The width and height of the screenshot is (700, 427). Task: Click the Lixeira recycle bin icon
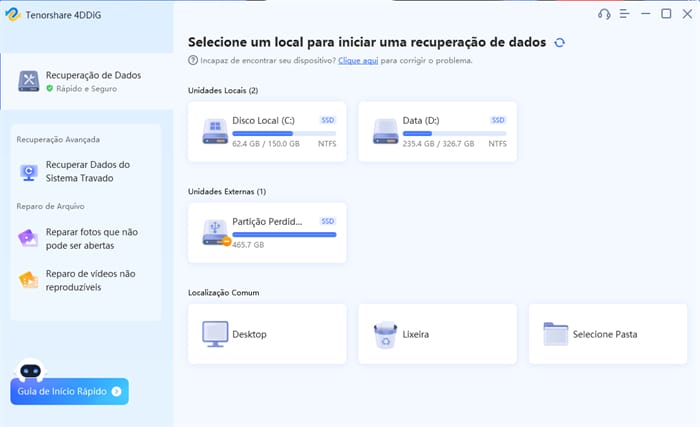(385, 333)
